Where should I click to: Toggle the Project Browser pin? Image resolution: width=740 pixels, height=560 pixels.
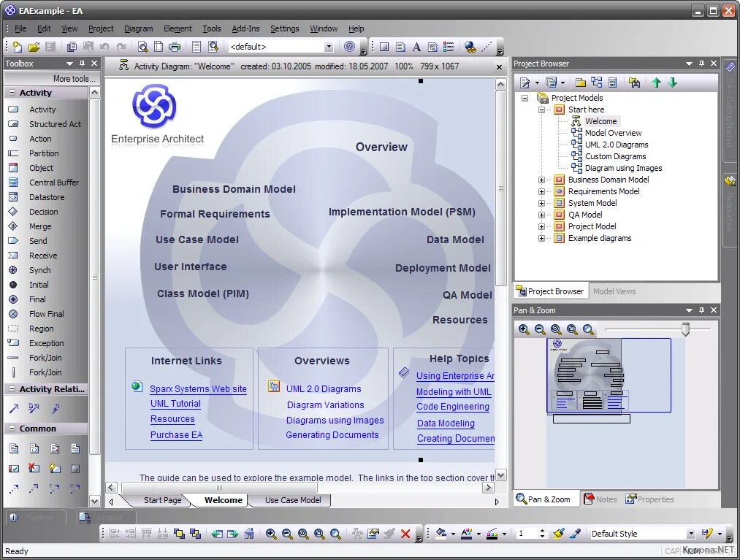pyautogui.click(x=702, y=64)
